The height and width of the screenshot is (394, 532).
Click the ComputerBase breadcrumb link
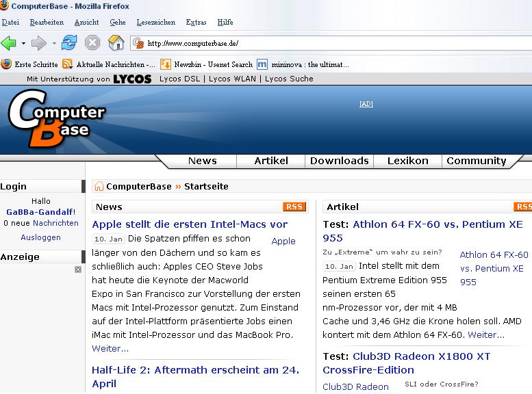tap(139, 187)
